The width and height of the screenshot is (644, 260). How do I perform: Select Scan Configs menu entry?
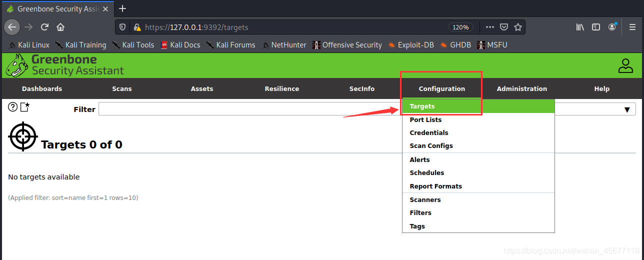[x=478, y=145]
